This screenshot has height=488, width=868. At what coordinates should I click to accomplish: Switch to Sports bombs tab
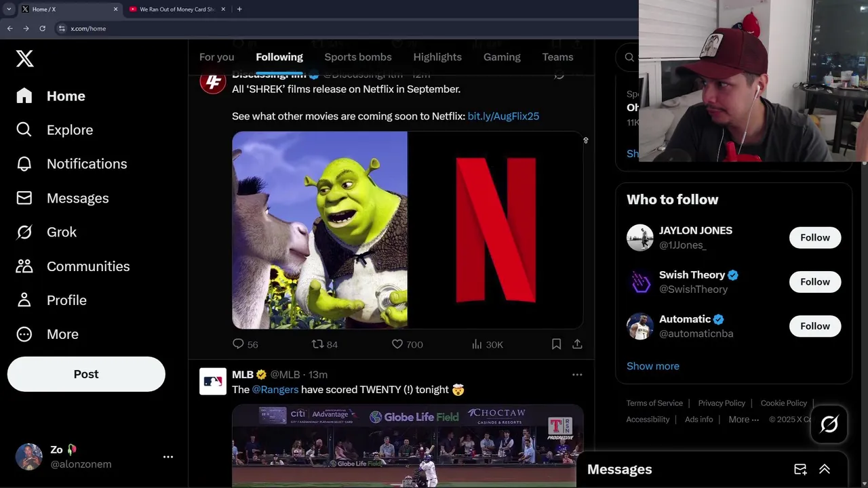[358, 57]
